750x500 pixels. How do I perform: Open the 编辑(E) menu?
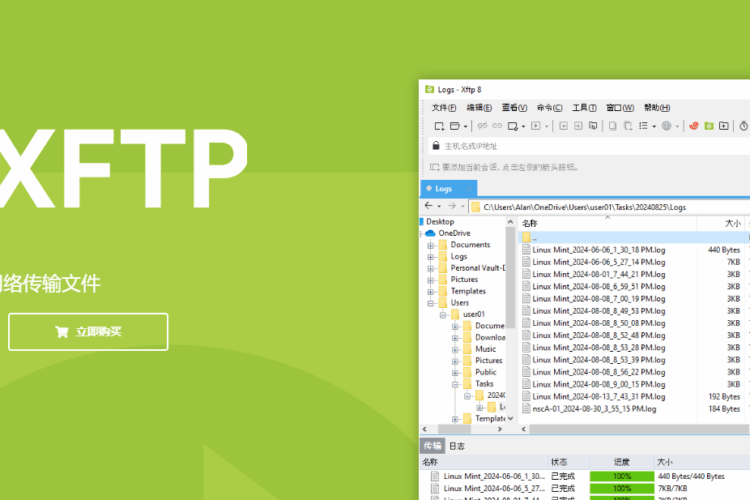point(479,108)
